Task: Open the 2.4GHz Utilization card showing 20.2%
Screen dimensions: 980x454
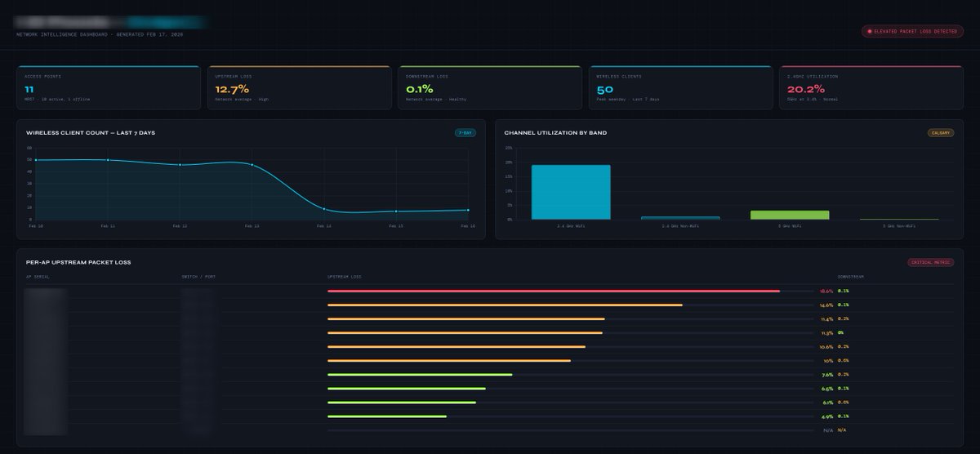Action: click(871, 87)
